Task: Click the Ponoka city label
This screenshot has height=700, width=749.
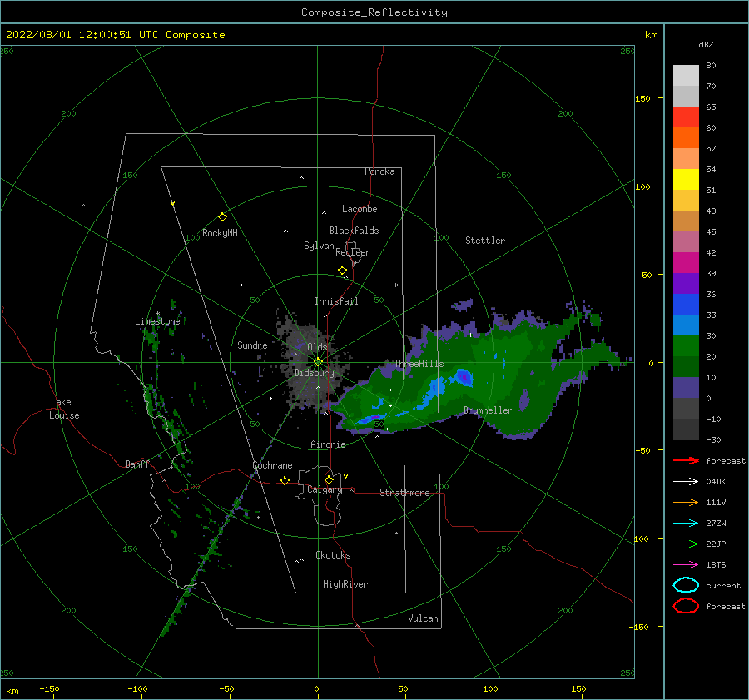Action: [379, 171]
